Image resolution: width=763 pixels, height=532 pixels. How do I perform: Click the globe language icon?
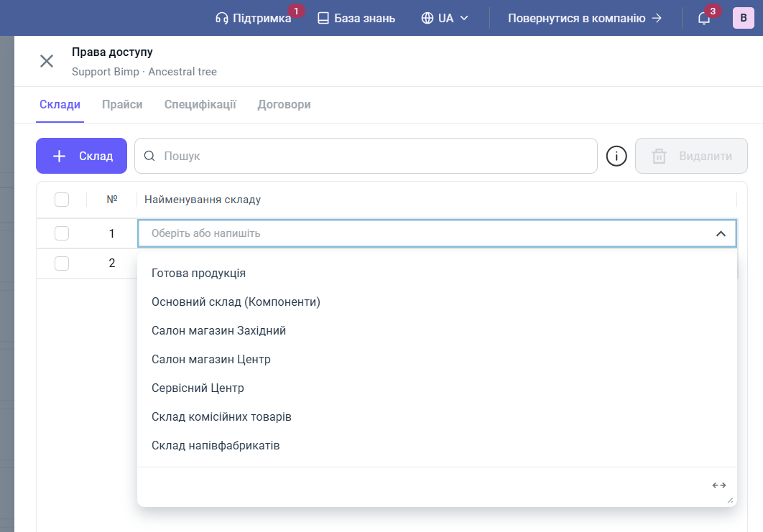tap(427, 19)
